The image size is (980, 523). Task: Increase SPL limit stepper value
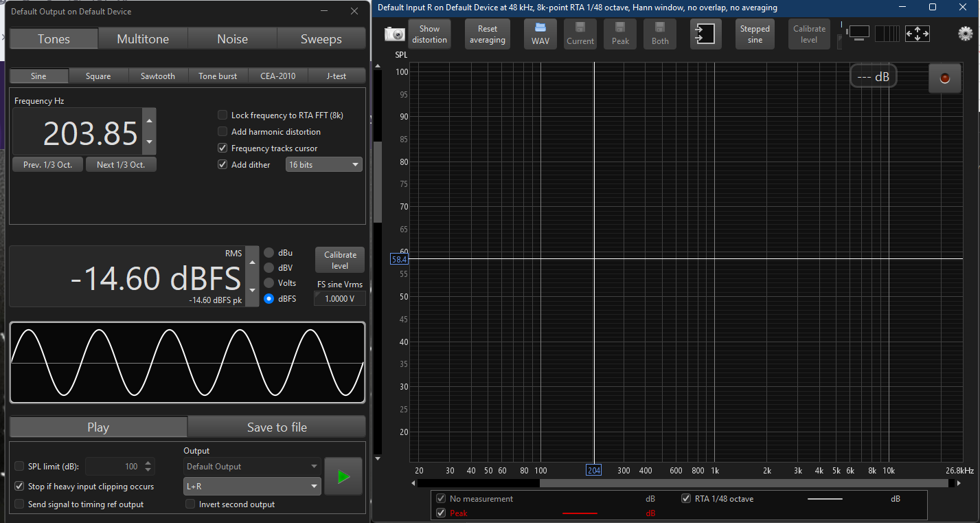(149, 463)
